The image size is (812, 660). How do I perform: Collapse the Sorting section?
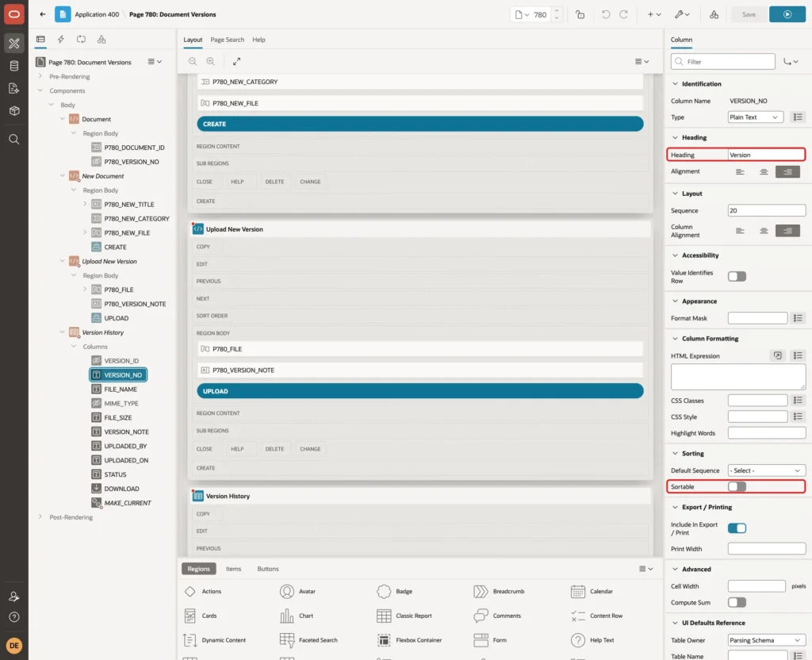pos(675,453)
